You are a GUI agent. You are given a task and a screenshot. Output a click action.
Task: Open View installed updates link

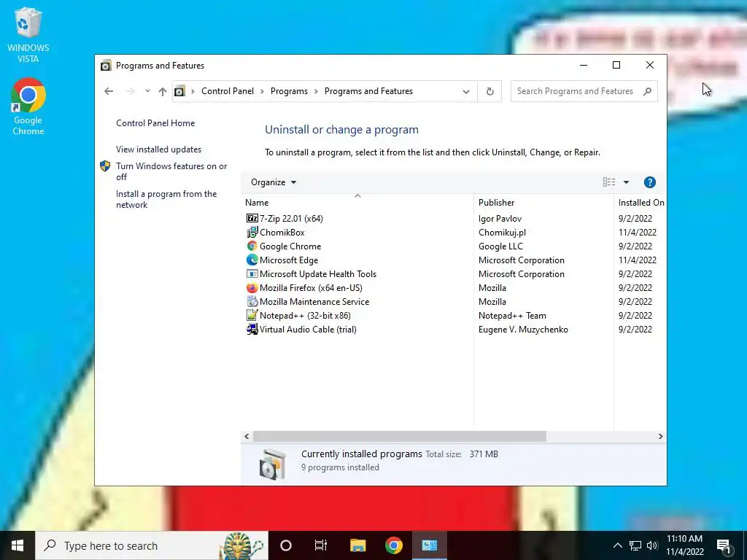click(158, 149)
